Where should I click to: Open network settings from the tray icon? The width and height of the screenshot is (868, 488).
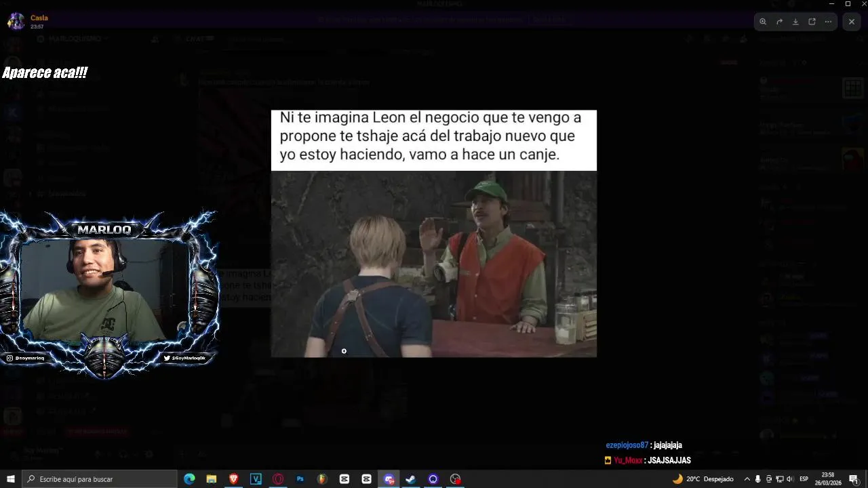coord(779,479)
